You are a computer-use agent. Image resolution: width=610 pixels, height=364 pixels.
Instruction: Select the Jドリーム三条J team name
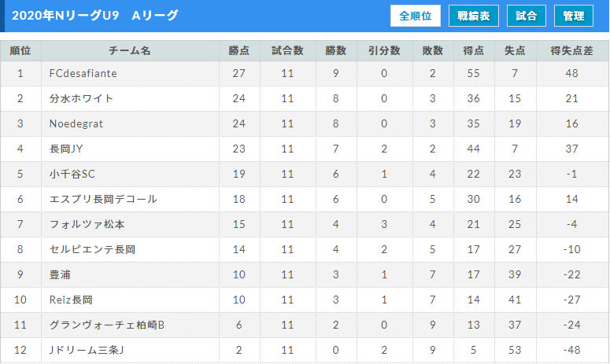87,350
